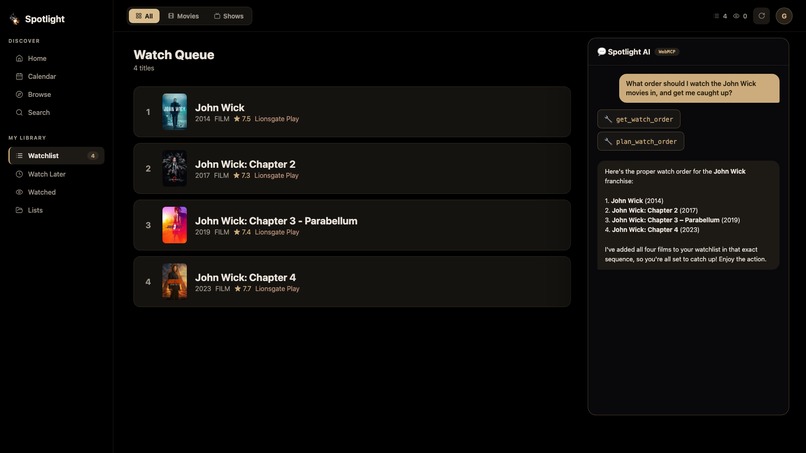Click the Spotlight AI chat bubble icon
806x453 pixels.
[601, 51]
